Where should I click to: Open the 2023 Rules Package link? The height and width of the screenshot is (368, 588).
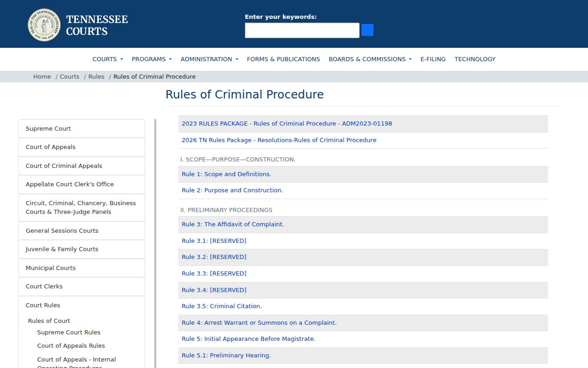click(x=287, y=124)
